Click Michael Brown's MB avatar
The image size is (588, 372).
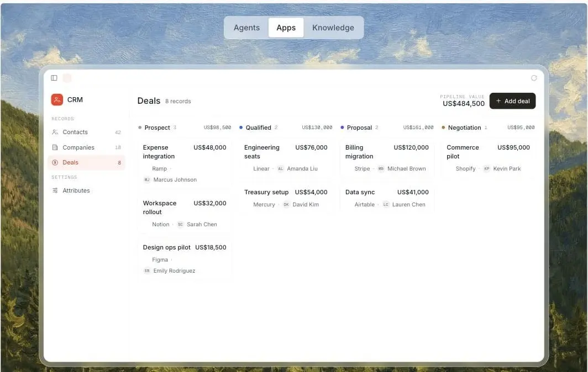[381, 168]
